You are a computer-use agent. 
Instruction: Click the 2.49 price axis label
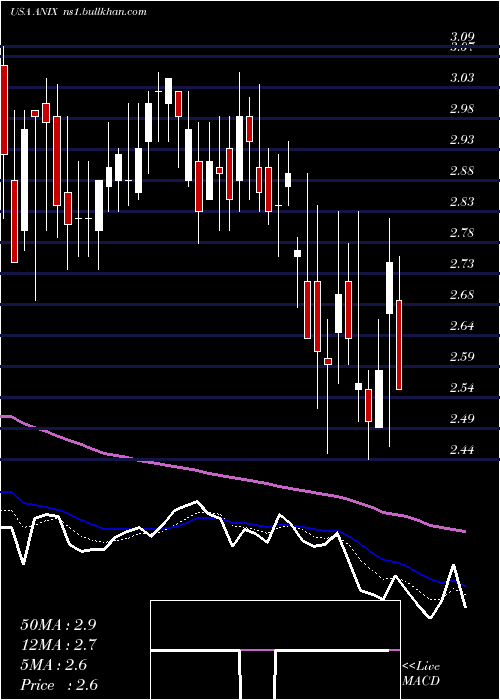click(462, 419)
